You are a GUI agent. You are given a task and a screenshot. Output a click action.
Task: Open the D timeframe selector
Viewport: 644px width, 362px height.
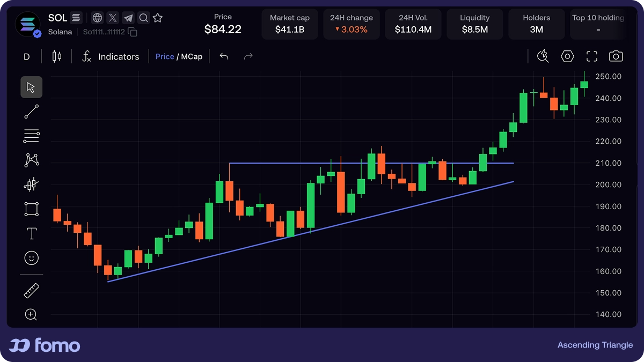(27, 56)
